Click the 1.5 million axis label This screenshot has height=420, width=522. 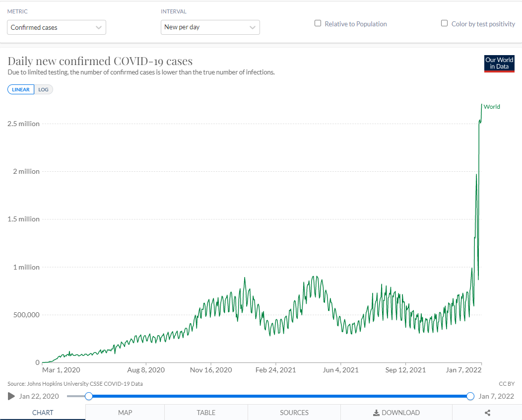[23, 219]
